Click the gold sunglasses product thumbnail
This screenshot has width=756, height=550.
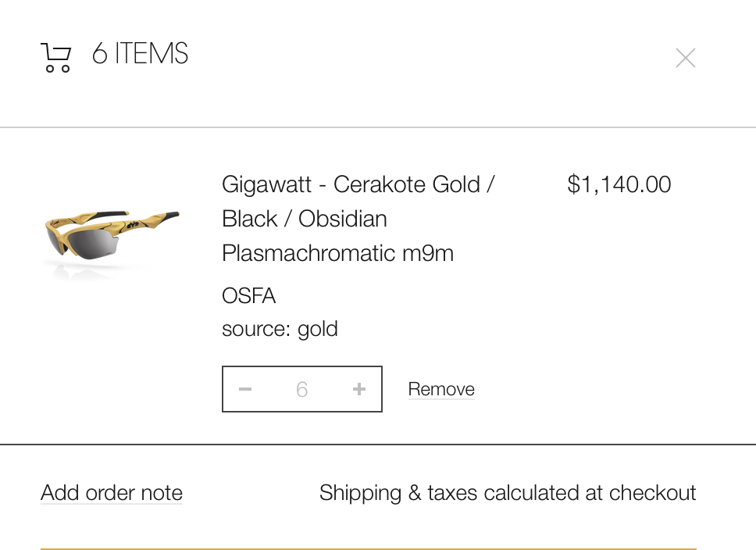[x=111, y=240]
